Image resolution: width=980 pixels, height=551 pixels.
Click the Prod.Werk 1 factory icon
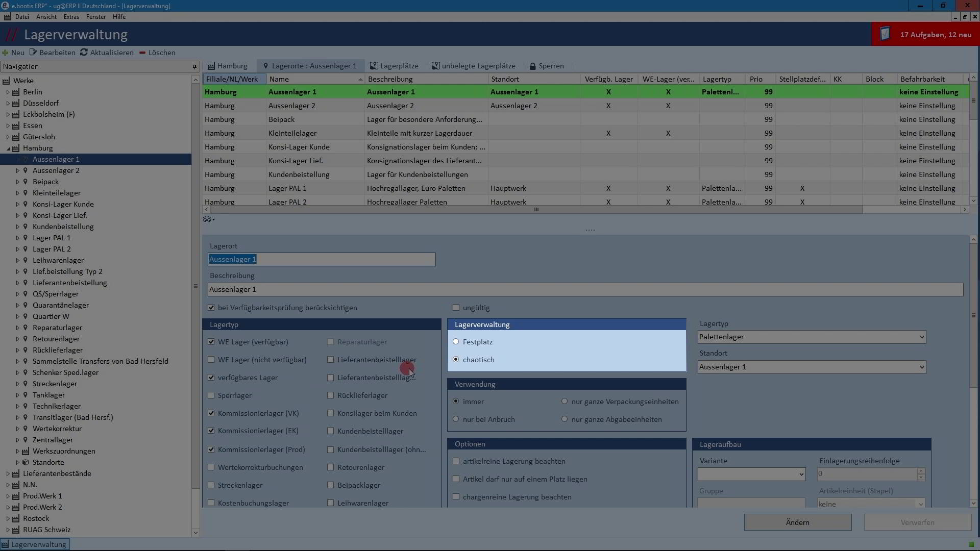16,496
